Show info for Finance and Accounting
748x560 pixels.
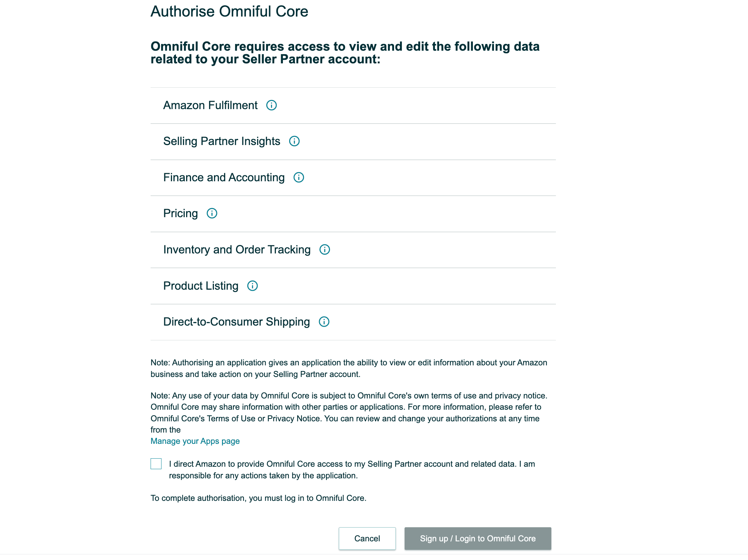click(x=299, y=177)
